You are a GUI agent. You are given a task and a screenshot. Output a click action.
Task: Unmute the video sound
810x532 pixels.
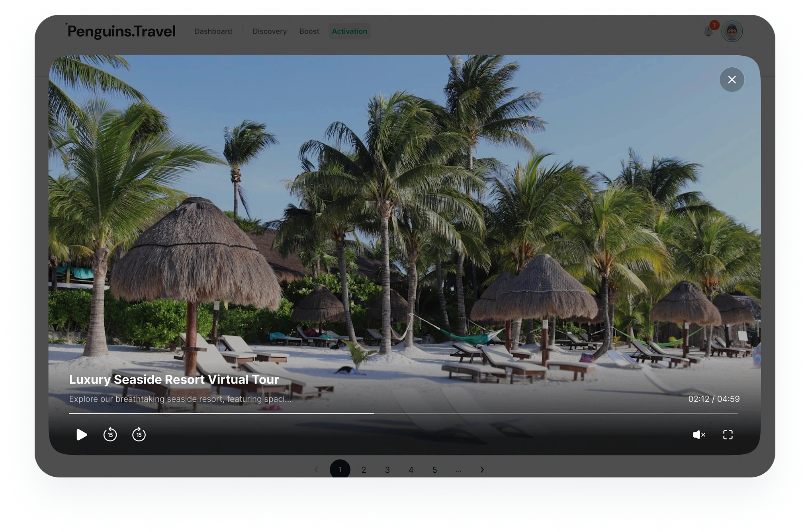(699, 435)
